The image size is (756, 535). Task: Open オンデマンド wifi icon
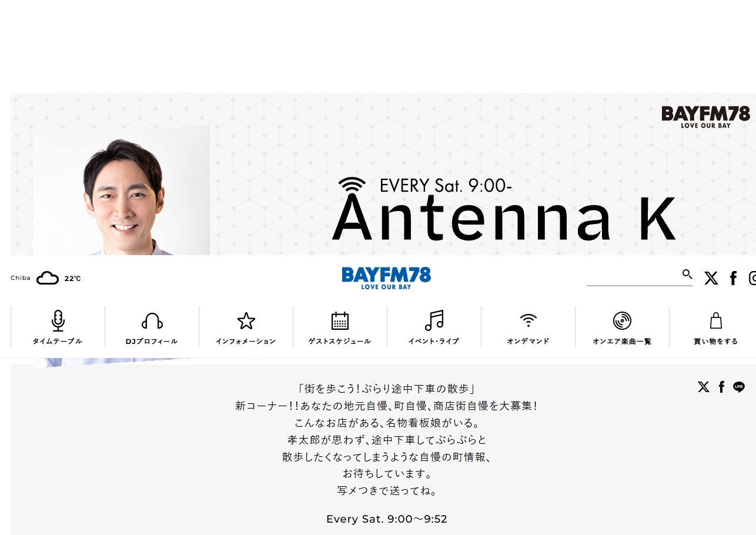(528, 320)
